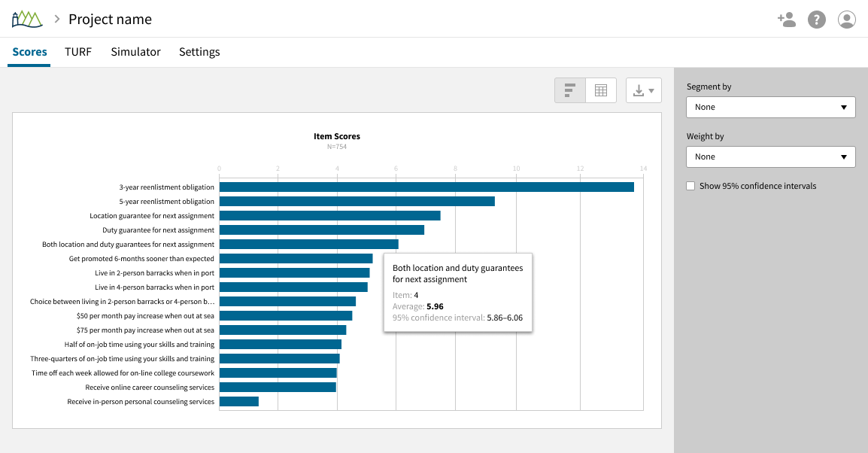Screen dimensions: 868x453
Task: Click the Receive online career counseling bar
Action: 278,387
